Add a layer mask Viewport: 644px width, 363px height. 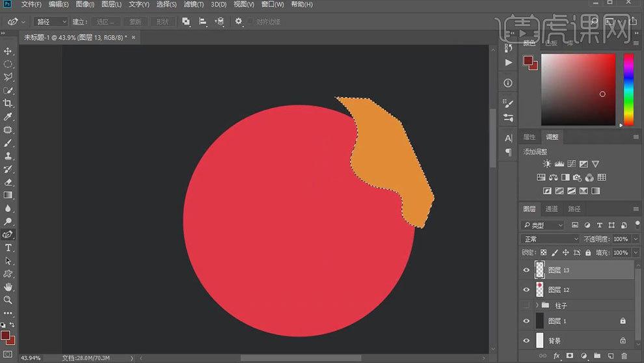tap(570, 356)
